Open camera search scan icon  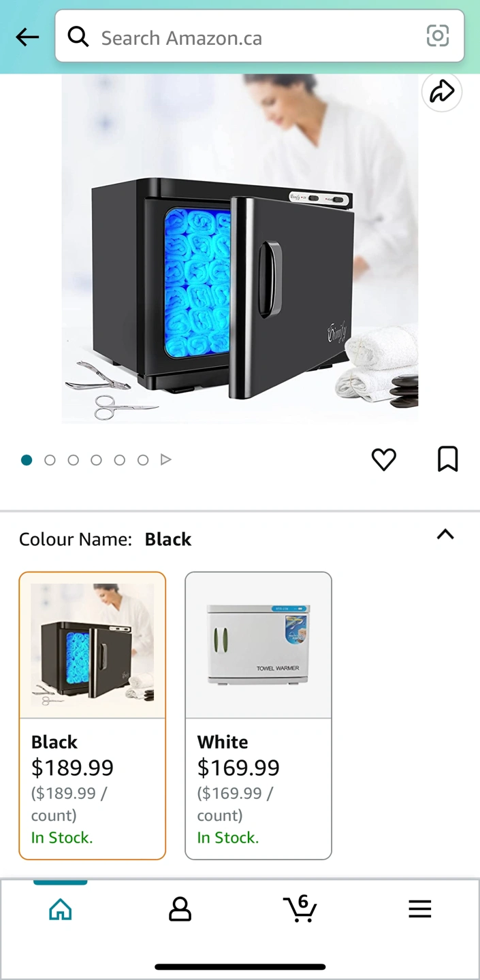(438, 35)
